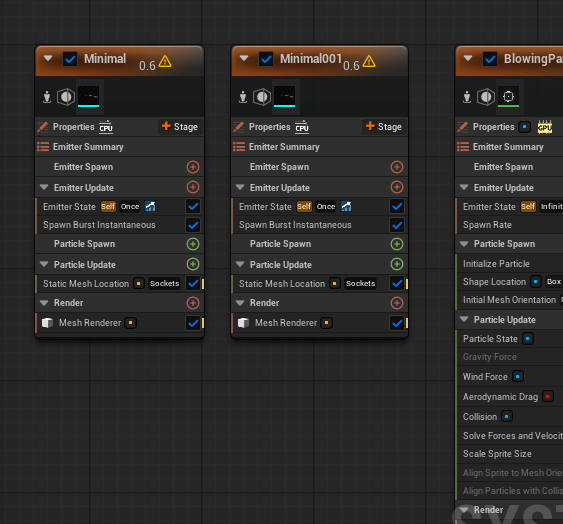563x524 pixels.
Task: Uncheck Emitter State module in Minimal001
Action: [397, 207]
